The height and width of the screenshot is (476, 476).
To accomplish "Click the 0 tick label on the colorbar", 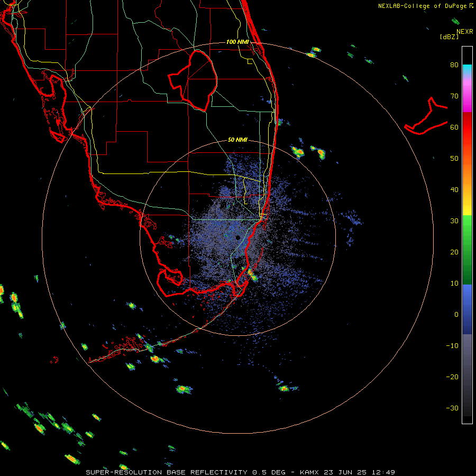I will [x=456, y=315].
